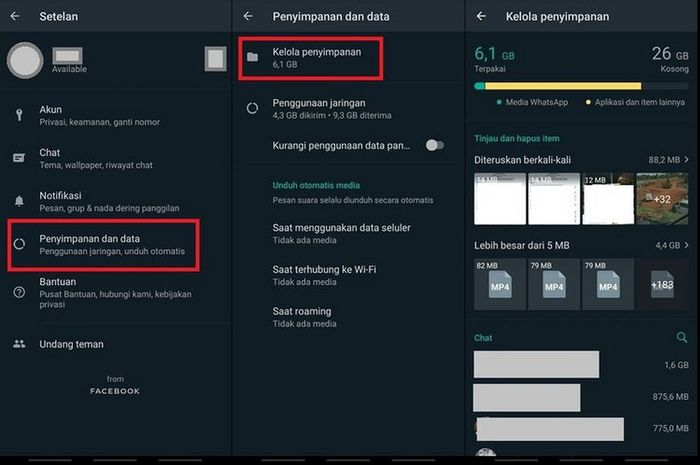The image size is (700, 465).
Task: Click the storage usage bar
Action: click(x=581, y=86)
